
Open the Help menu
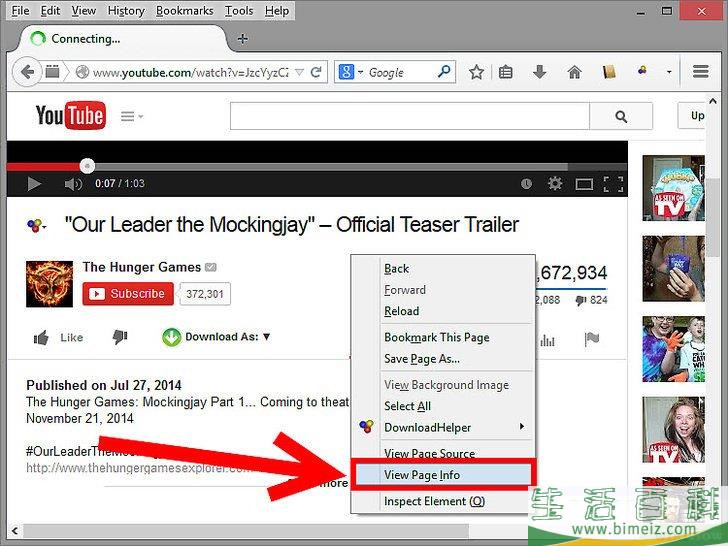pyautogui.click(x=277, y=11)
